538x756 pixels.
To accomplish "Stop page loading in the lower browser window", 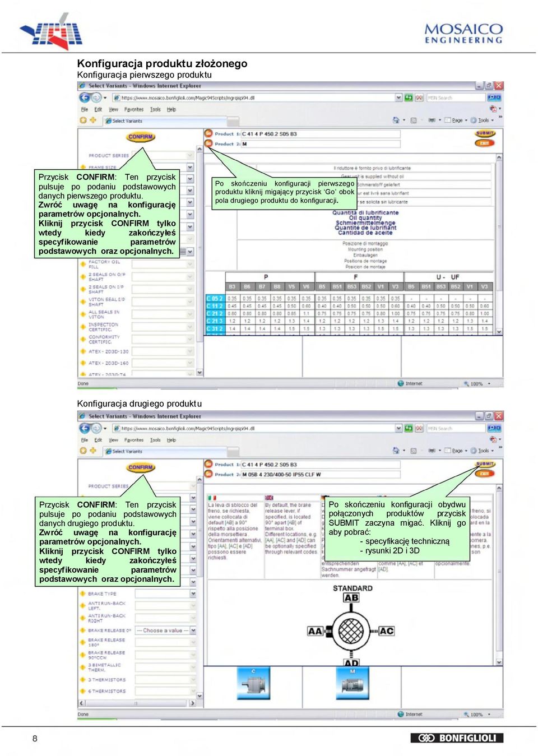I will 419,428.
